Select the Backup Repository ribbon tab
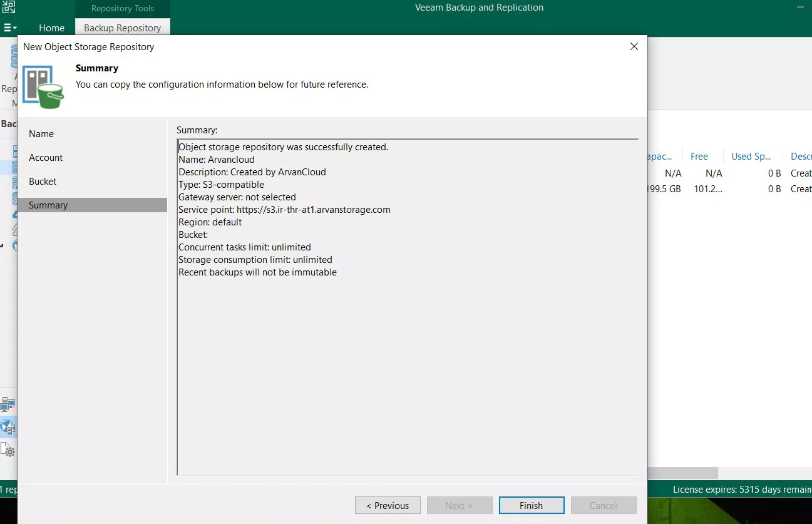The image size is (812, 524). coord(122,28)
